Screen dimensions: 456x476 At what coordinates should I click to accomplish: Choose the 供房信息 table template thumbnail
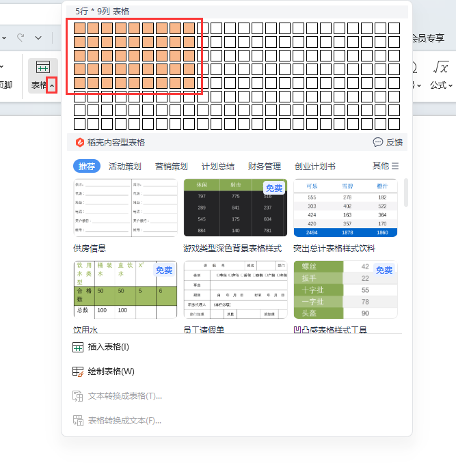click(125, 208)
